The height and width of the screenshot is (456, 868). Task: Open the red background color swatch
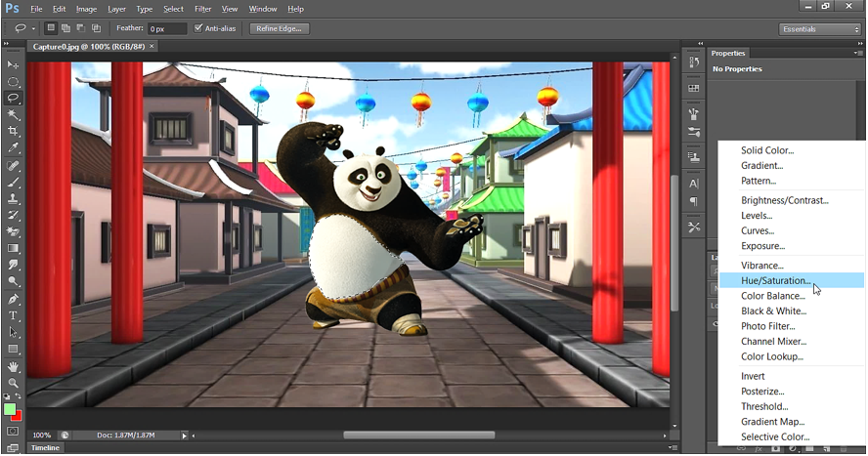coord(19,416)
